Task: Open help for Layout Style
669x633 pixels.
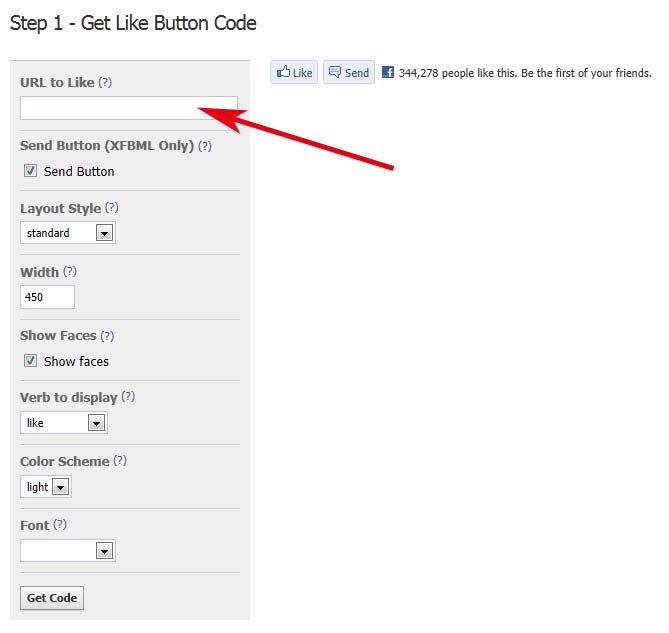Action: pyautogui.click(x=111, y=208)
